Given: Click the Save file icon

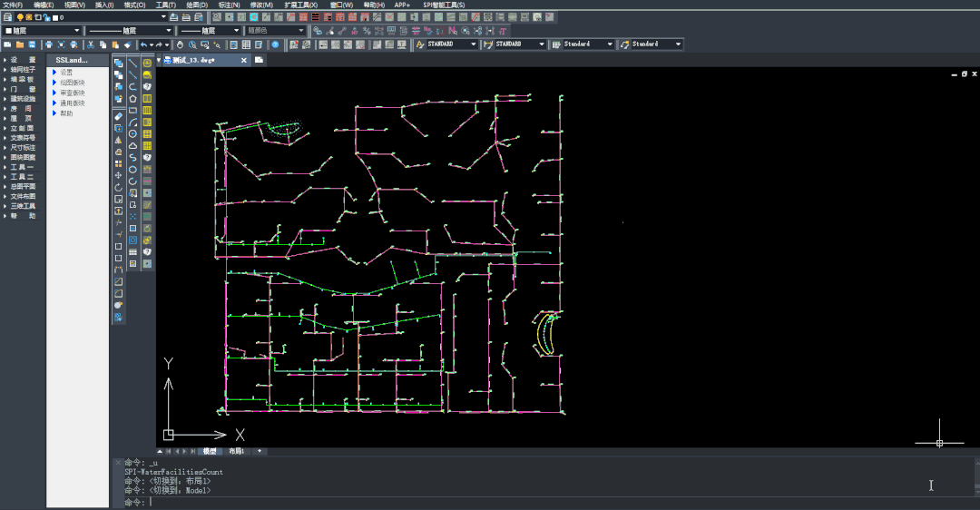Looking at the screenshot, I should click(32, 44).
